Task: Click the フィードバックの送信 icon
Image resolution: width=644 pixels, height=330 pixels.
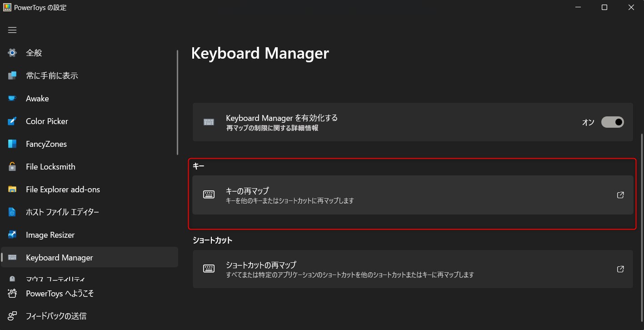Action: click(12, 315)
